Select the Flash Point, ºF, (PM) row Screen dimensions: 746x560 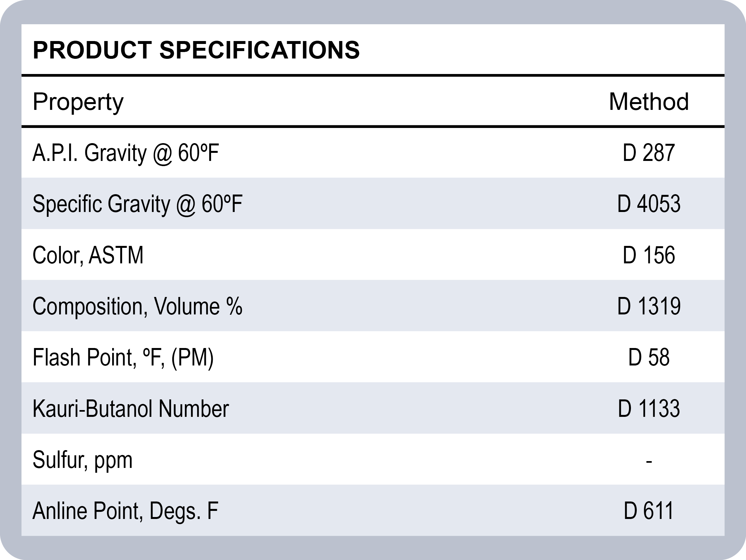(123, 357)
